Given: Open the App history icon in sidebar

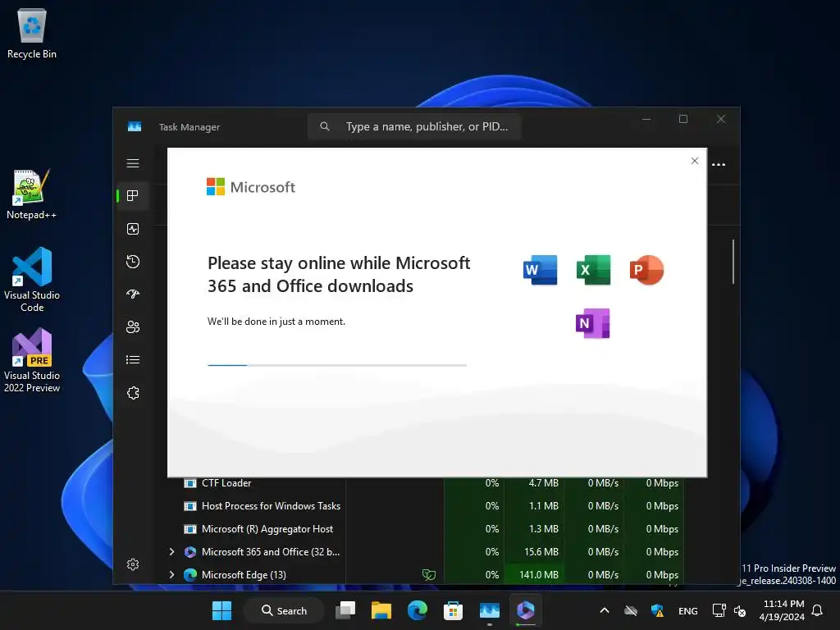Looking at the screenshot, I should (x=133, y=262).
